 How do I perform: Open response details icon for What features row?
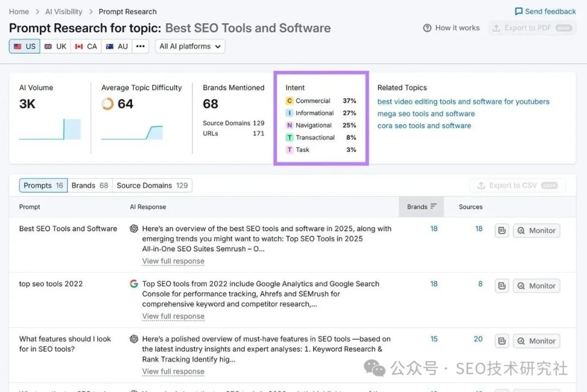(x=502, y=341)
